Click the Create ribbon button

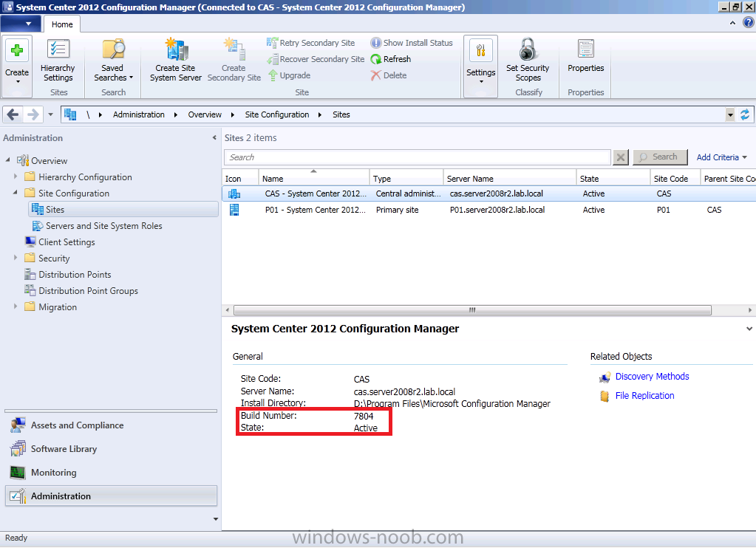17,66
